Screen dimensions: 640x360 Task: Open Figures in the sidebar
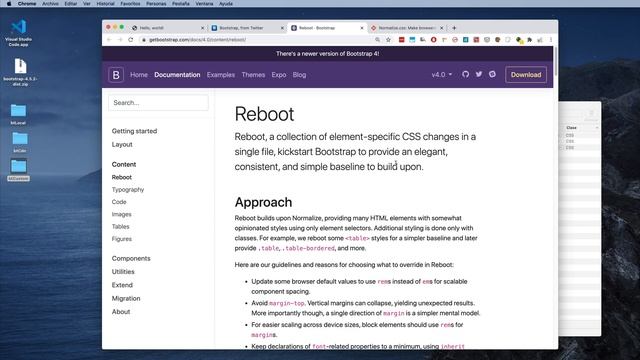pos(122,239)
